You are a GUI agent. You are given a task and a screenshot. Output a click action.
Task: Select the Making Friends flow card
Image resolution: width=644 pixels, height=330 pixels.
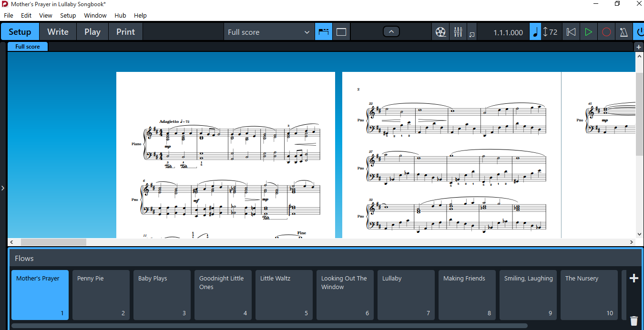(x=467, y=295)
